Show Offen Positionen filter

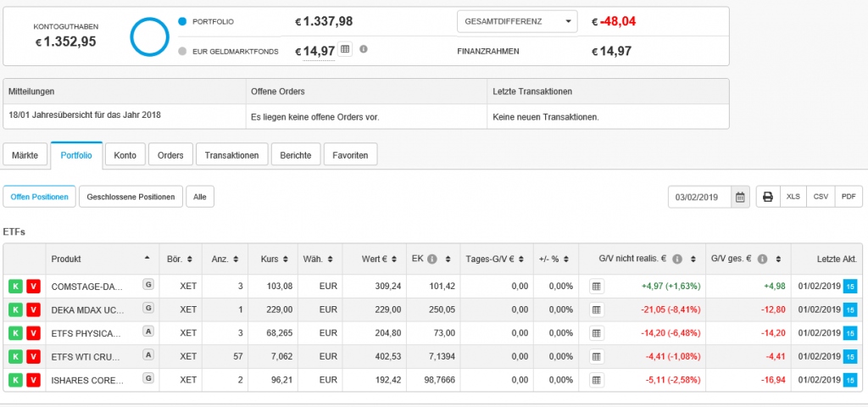click(x=39, y=197)
